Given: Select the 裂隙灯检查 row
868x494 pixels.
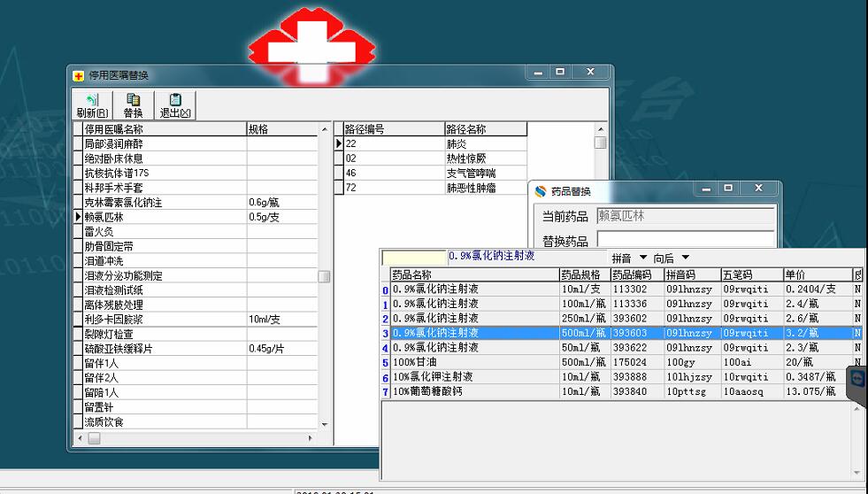Looking at the screenshot, I should tap(196, 335).
